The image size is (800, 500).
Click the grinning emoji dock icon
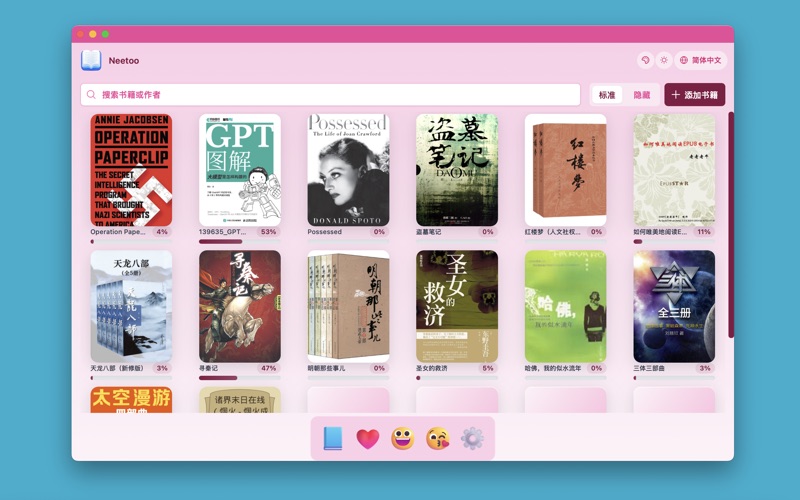403,439
